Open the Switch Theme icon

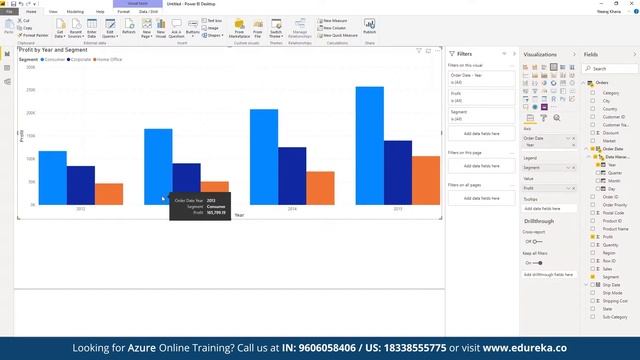click(276, 28)
